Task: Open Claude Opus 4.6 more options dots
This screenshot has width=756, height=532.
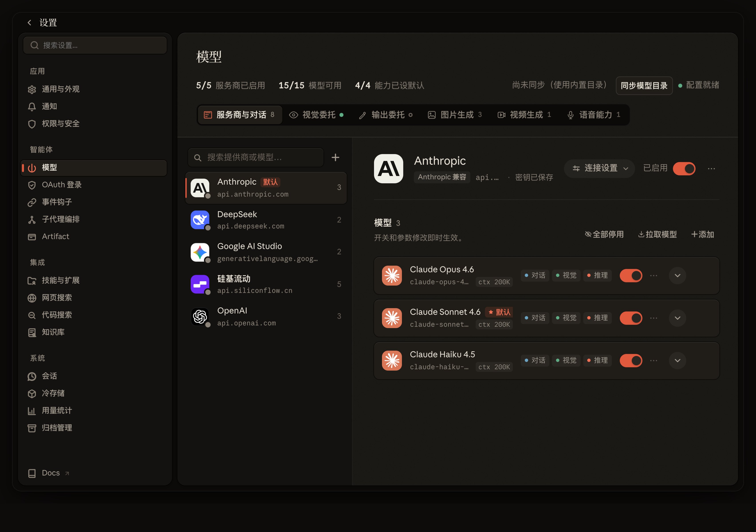Action: (x=654, y=276)
